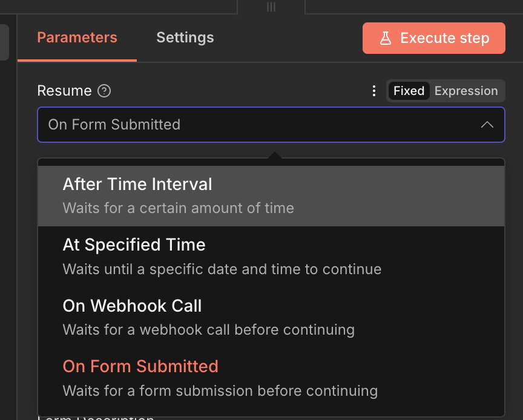Collapse the Resume dropdown with the chevron arrow
Viewport: 523px width, 420px height.
(487, 125)
